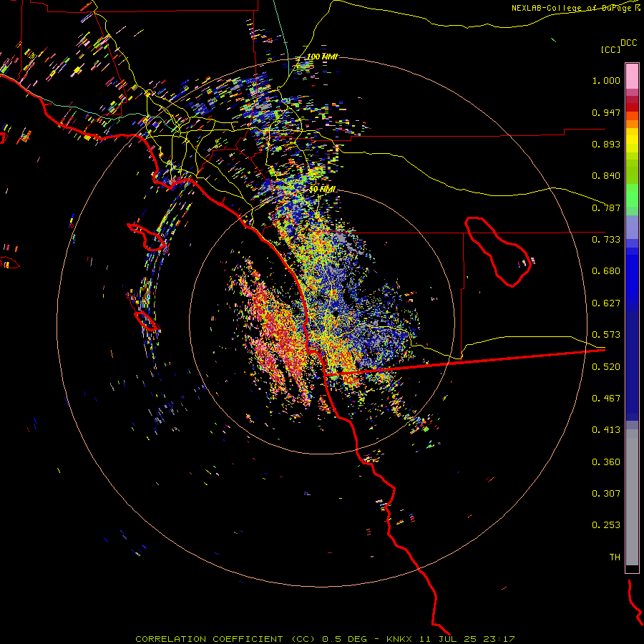
Task: Select the 0.787 scale value
Action: [606, 208]
